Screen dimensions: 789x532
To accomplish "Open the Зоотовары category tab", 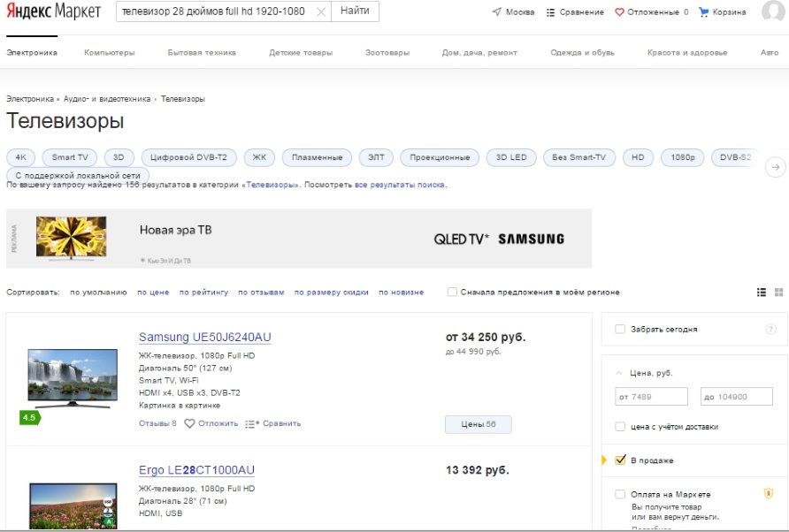I will click(x=387, y=52).
